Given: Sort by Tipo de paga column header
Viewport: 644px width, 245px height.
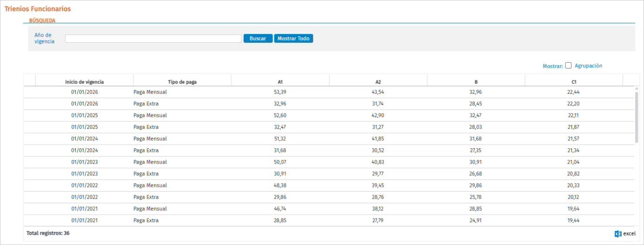Looking at the screenshot, I should 182,82.
